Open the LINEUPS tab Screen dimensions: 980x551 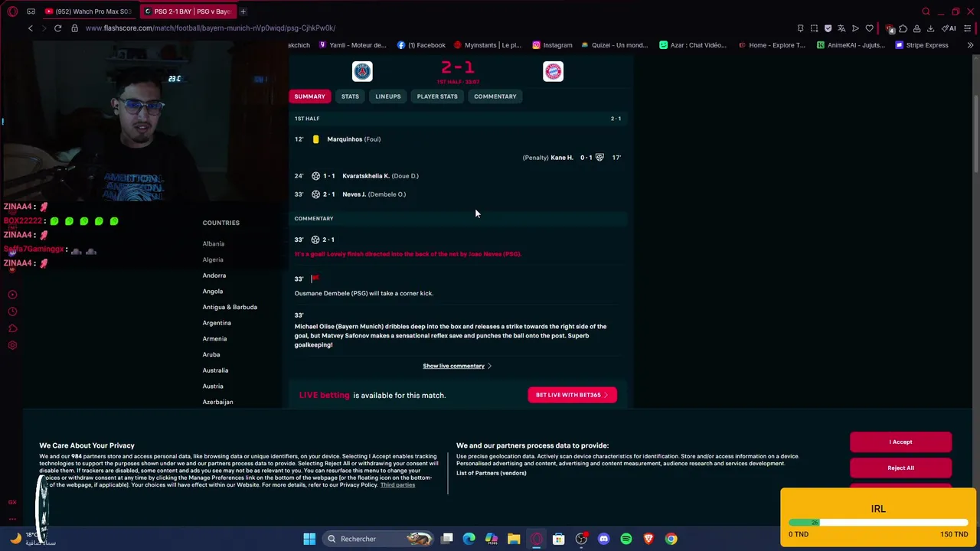click(388, 96)
